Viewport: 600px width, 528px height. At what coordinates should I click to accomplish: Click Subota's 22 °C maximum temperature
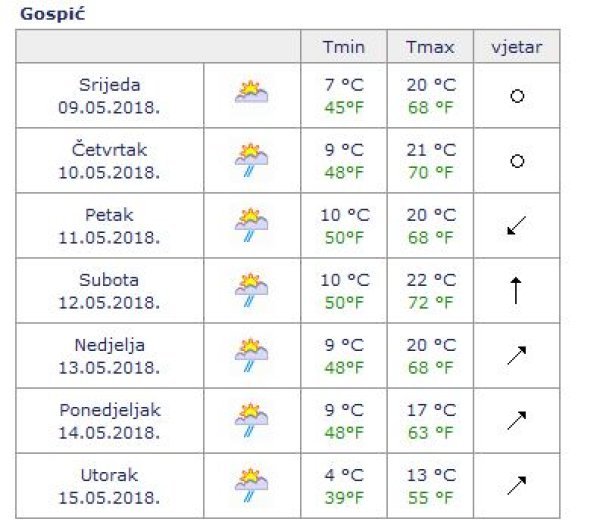point(431,280)
